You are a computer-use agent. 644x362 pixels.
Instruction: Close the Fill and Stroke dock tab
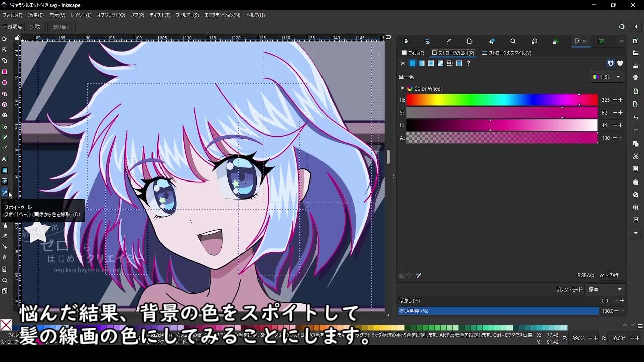(584, 41)
